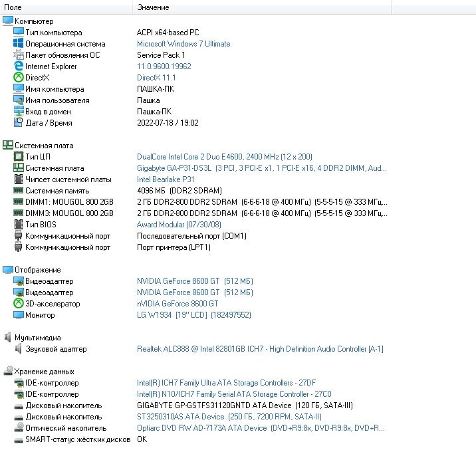
Task: Click the Звуковой адаптер speaker icon
Action: [x=19, y=348]
